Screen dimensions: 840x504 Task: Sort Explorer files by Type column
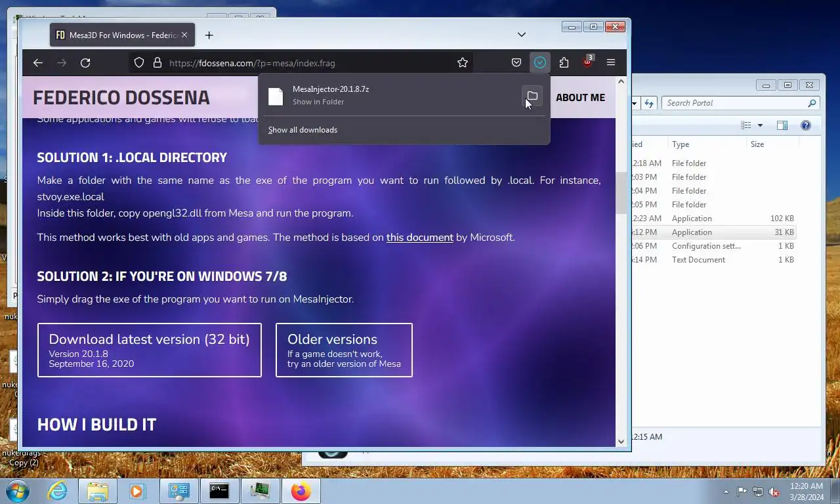(707, 144)
